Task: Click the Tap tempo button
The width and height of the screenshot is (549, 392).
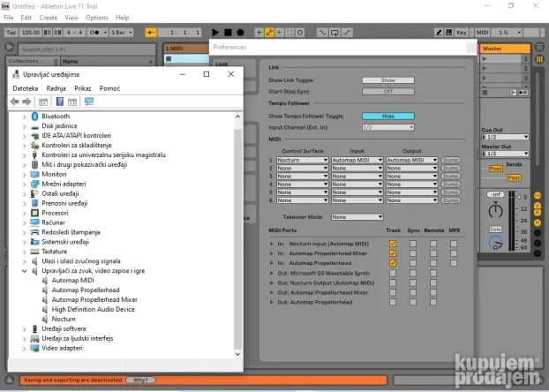Action: pyautogui.click(x=11, y=33)
